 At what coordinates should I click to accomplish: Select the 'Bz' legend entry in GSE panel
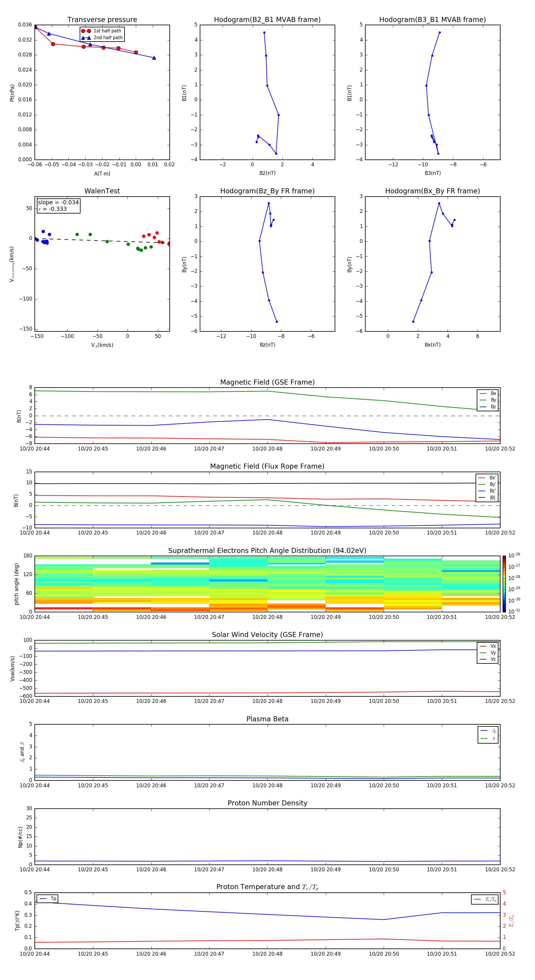(488, 407)
